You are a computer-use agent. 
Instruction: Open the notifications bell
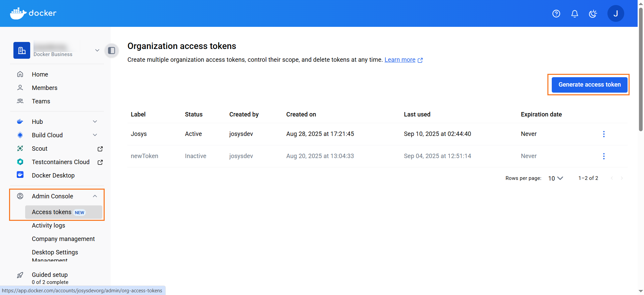coord(575,13)
